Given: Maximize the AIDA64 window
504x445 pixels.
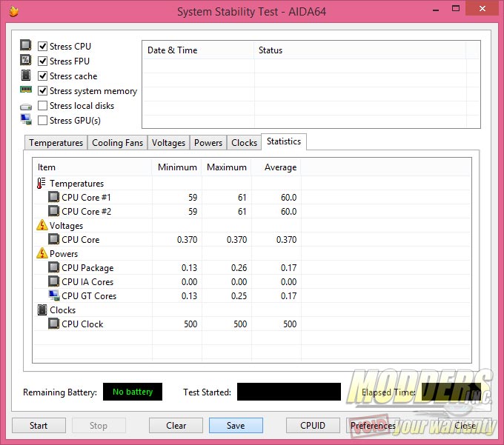Looking at the screenshot, I should (x=456, y=9).
